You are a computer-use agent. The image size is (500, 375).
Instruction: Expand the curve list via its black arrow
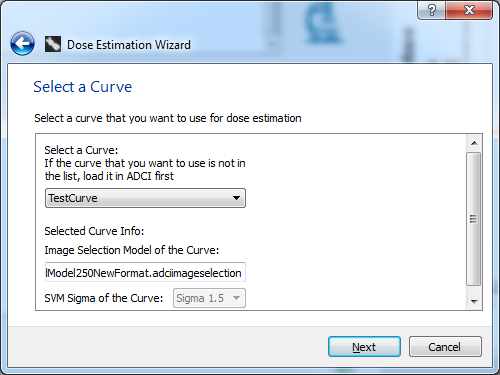(x=236, y=198)
